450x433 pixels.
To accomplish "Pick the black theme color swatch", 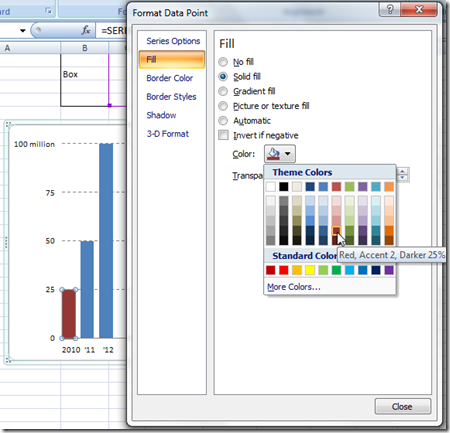I will click(284, 186).
